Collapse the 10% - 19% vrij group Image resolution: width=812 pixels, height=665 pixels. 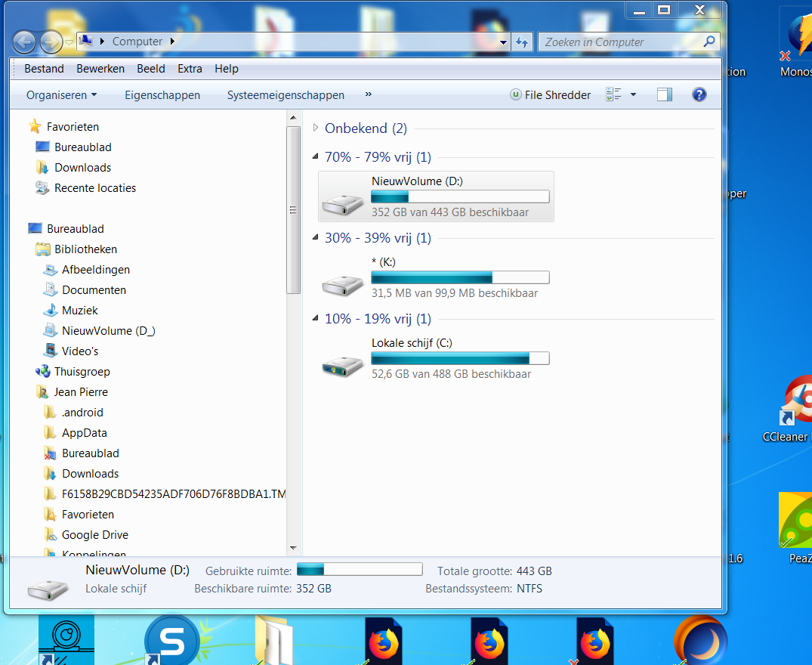316,318
